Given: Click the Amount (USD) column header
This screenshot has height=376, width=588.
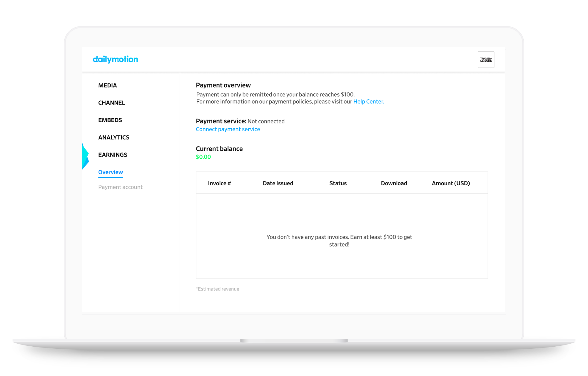Looking at the screenshot, I should point(451,183).
